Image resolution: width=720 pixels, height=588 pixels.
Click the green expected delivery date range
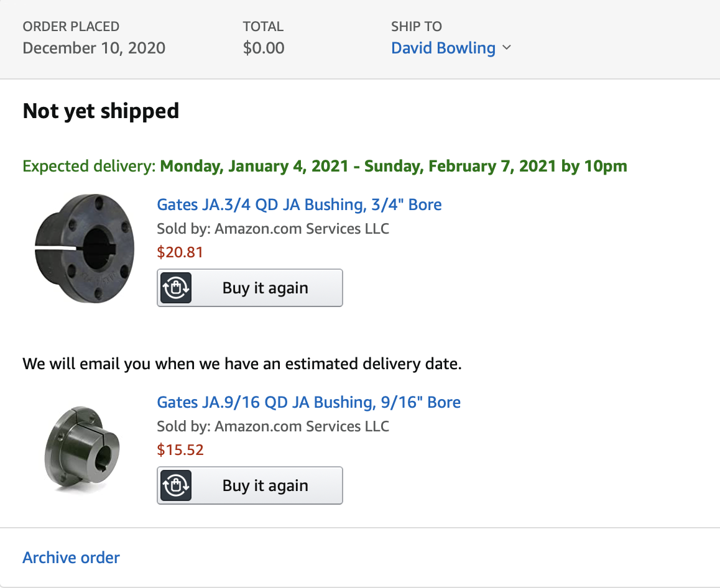tap(394, 166)
